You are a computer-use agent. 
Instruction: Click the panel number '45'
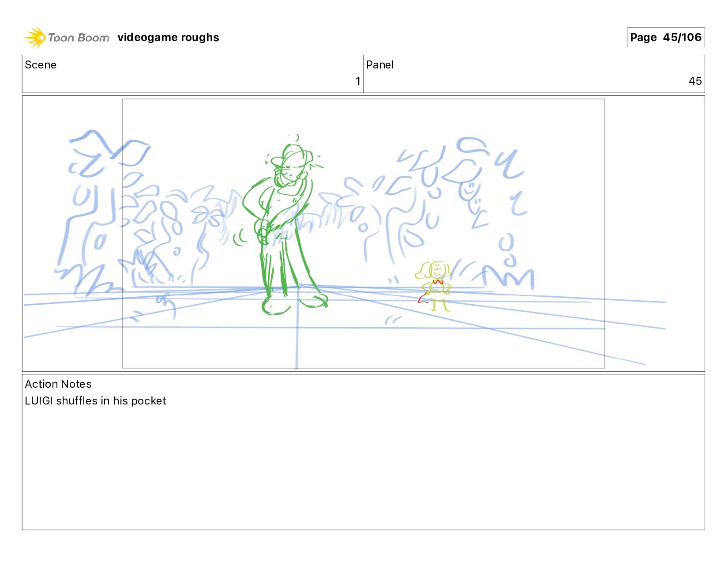(695, 81)
